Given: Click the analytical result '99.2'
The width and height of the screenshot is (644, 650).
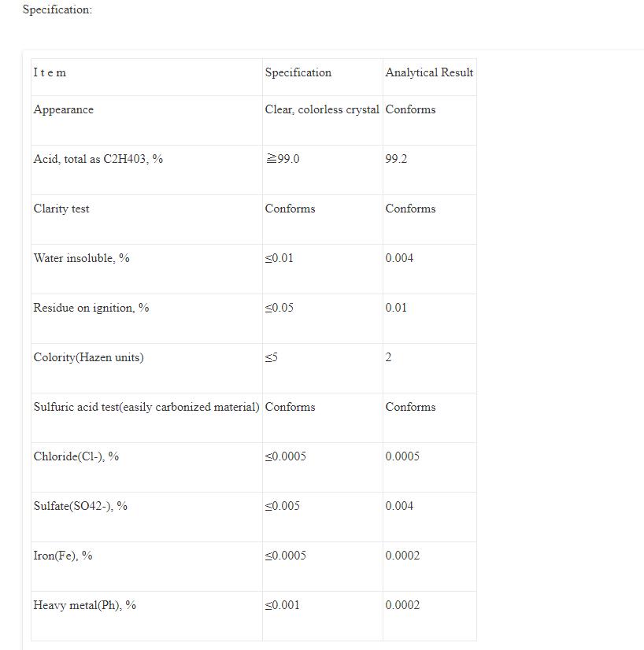Looking at the screenshot, I should [396, 160].
